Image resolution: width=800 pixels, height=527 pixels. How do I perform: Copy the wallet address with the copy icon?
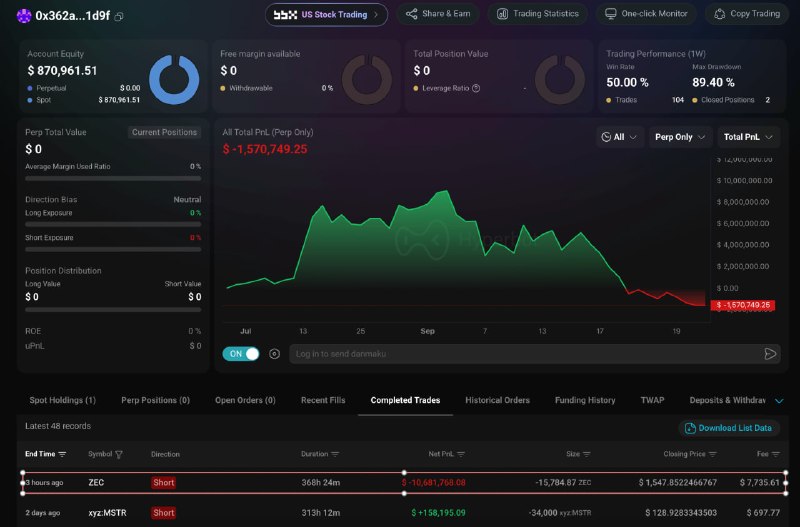(119, 16)
